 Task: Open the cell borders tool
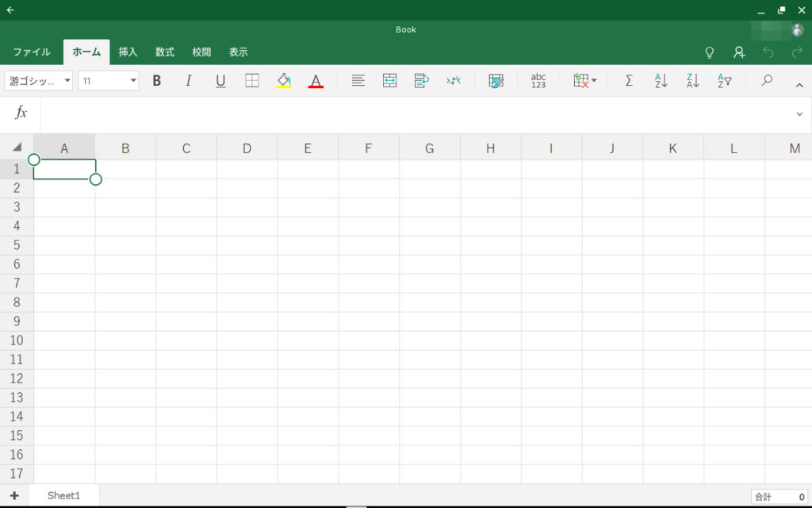click(252, 80)
